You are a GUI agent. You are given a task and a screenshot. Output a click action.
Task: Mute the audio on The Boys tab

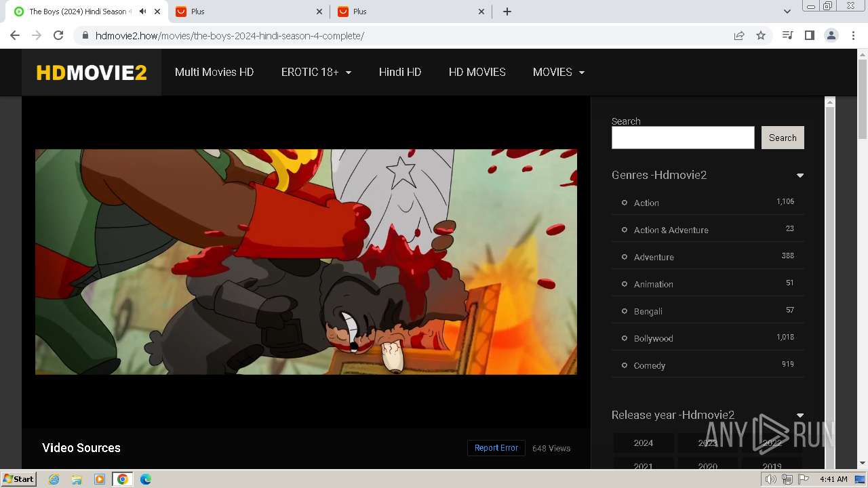point(142,12)
